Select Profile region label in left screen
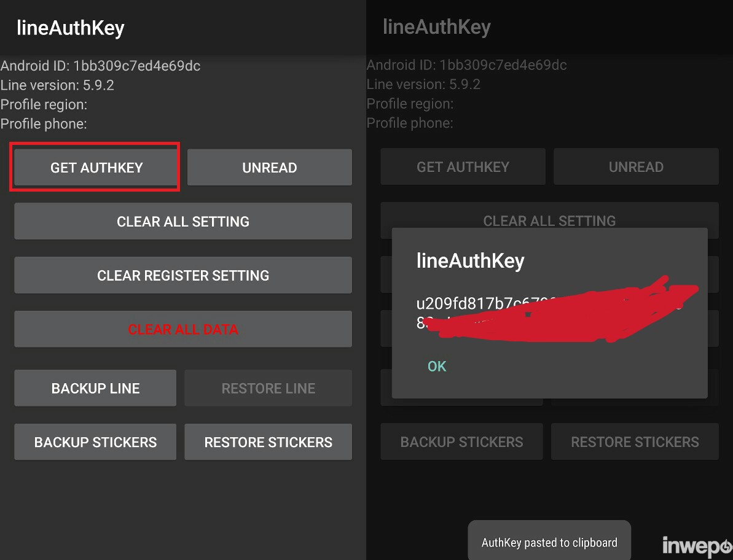The width and height of the screenshot is (733, 560). 44,104
